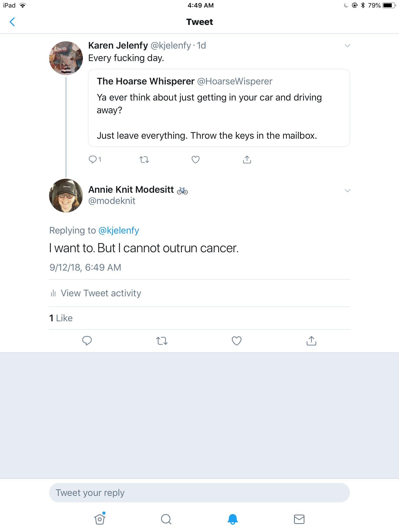This screenshot has width=399, height=532.
Task: Open the Search tab
Action: (166, 519)
